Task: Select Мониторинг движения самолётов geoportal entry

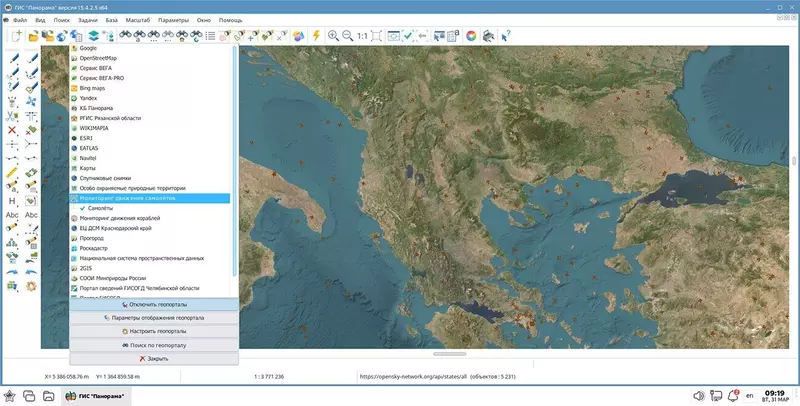Action: (125, 198)
